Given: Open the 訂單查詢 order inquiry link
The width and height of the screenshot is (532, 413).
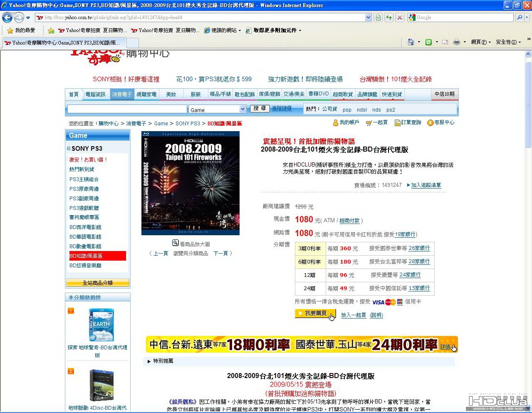Looking at the screenshot, I should coord(408,122).
